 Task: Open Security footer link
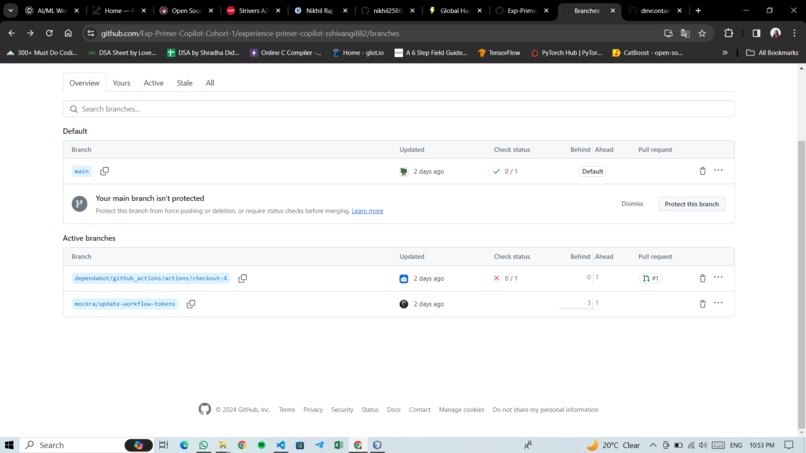coord(342,410)
